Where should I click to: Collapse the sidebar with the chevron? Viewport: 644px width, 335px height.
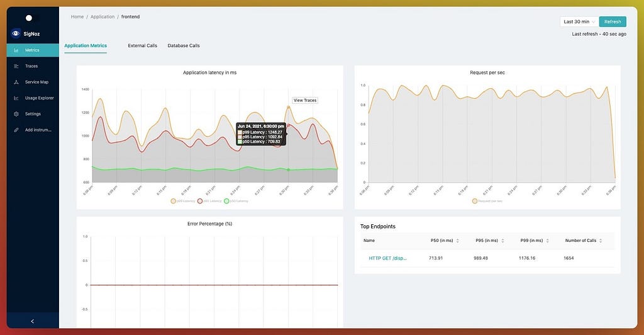click(x=33, y=321)
